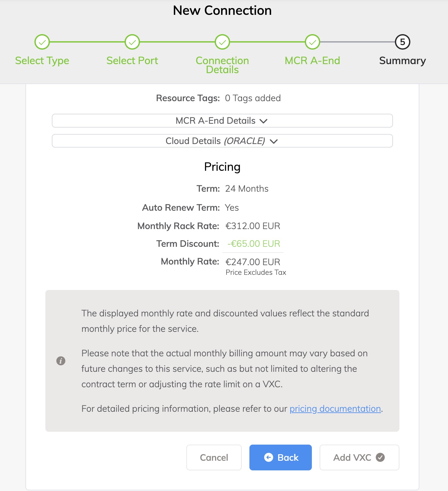Click the MCR A-End step checkmark icon
The height and width of the screenshot is (491, 448).
coord(313,42)
